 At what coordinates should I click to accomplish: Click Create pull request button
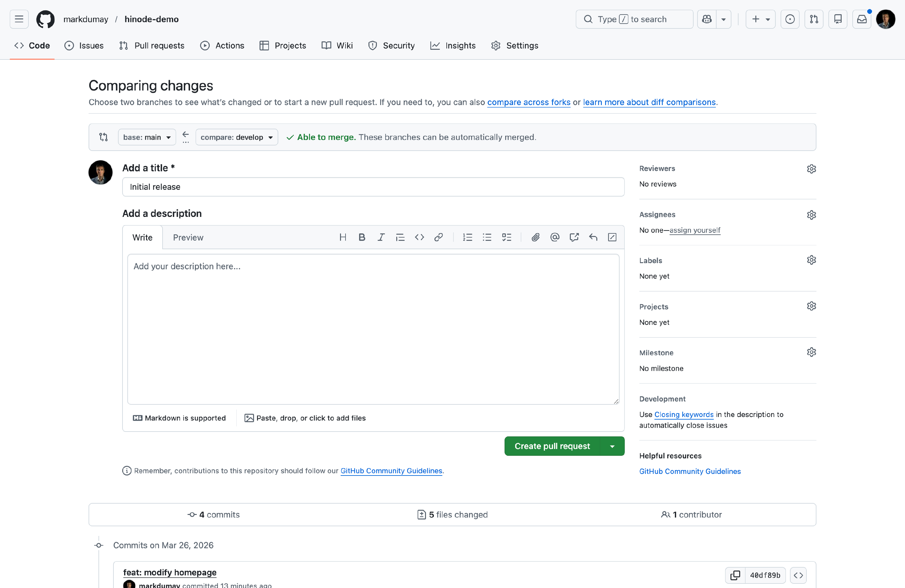[x=552, y=446]
